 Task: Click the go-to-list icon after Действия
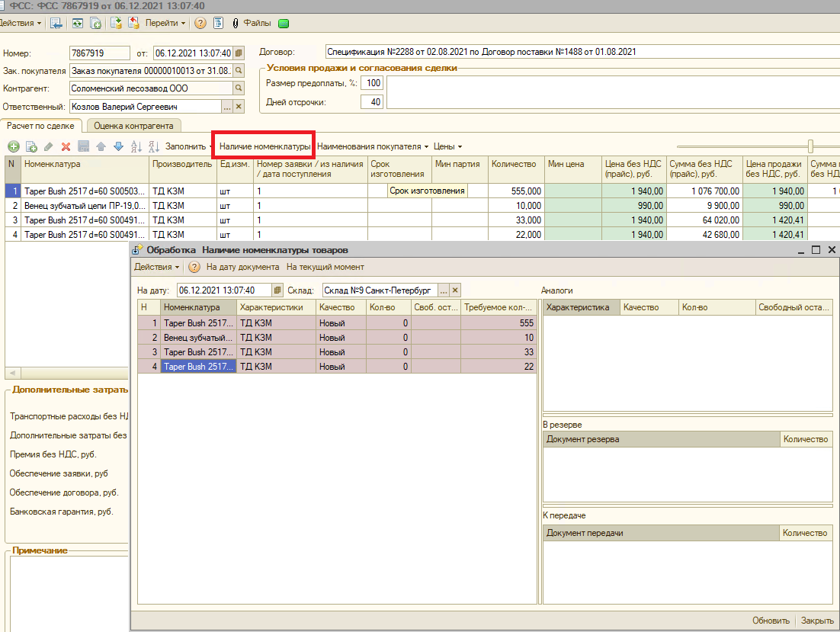pyautogui.click(x=56, y=23)
